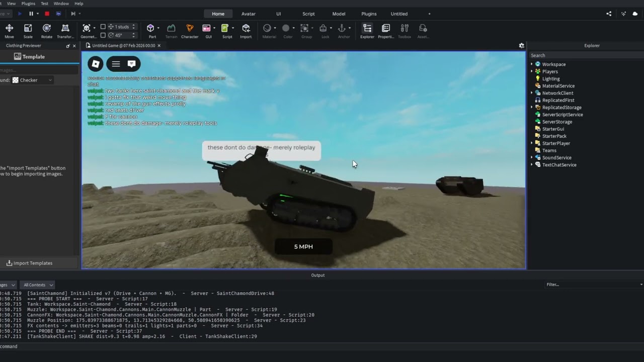Click the Roblox logo button in game
This screenshot has height=362, width=644.
coord(95,64)
